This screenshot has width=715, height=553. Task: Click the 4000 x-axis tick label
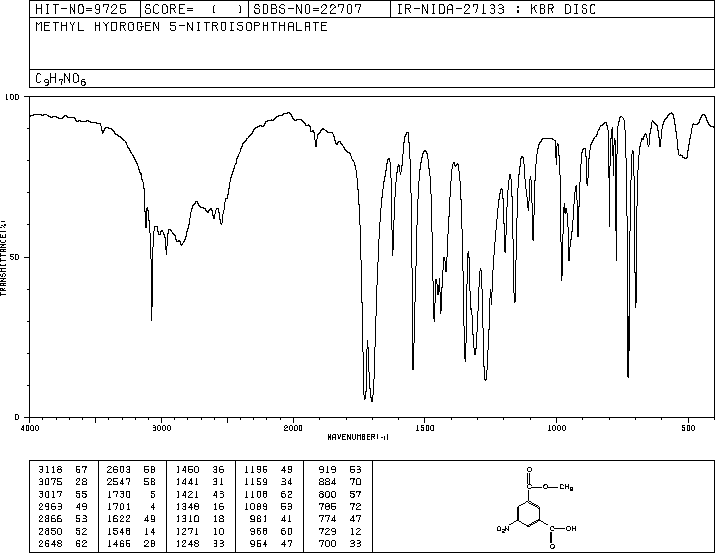[x=30, y=428]
